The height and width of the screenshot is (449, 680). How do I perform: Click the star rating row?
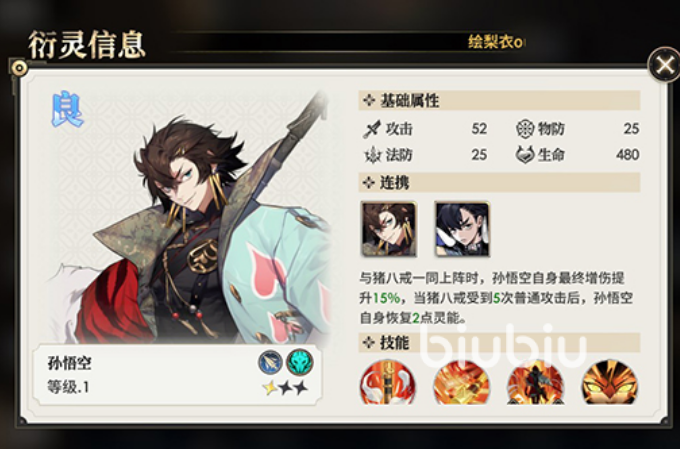[285, 387]
